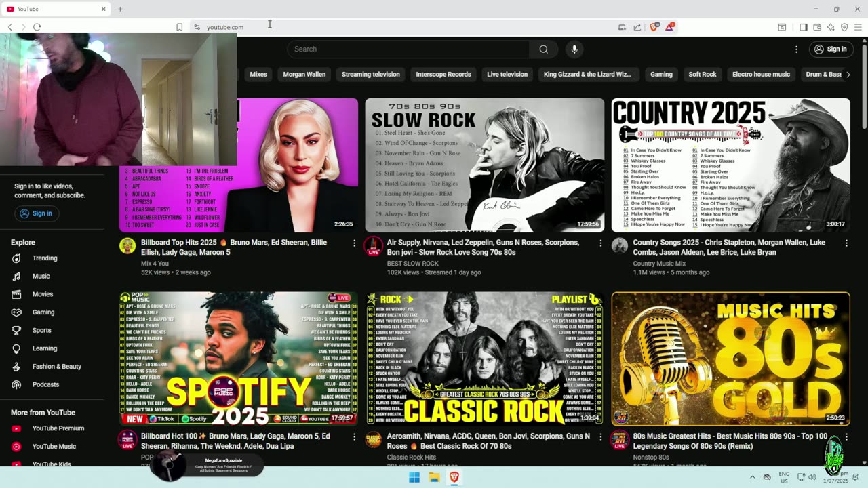The width and height of the screenshot is (868, 488).
Task: Toggle browser sidebar panel
Action: click(804, 27)
